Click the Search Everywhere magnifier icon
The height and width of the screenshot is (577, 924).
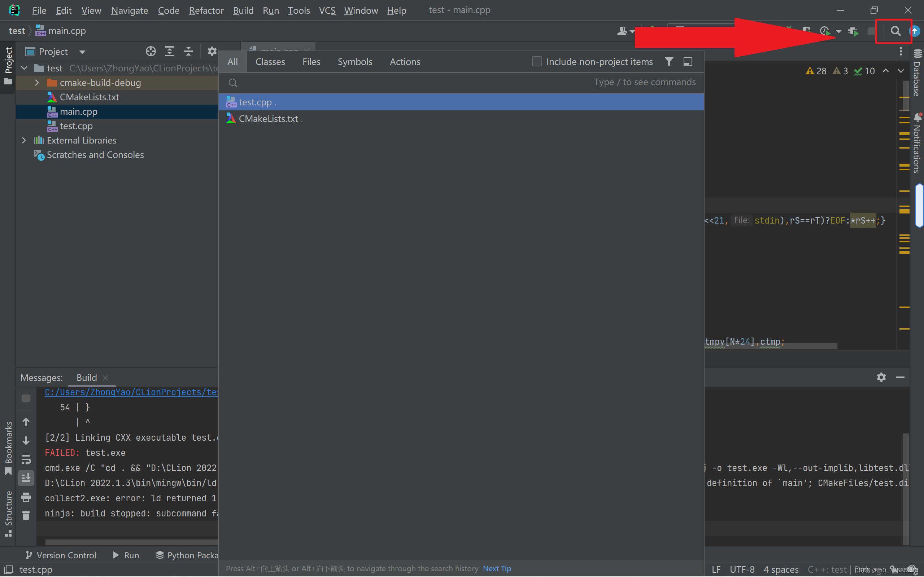(895, 31)
